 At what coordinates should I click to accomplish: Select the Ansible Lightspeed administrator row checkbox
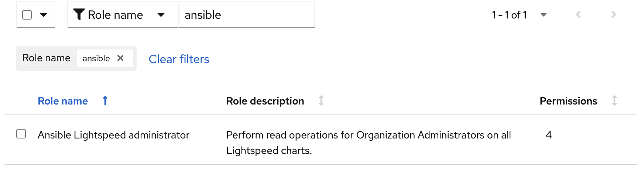click(x=21, y=134)
